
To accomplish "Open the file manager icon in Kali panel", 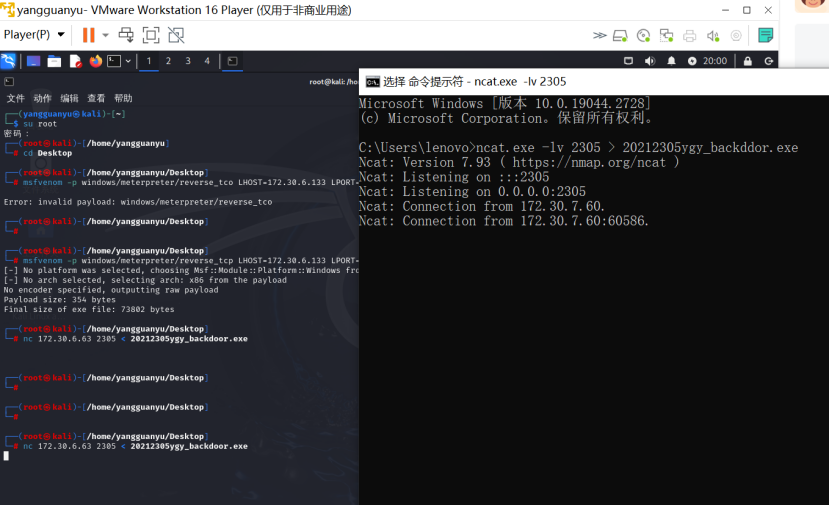I will coord(54,61).
